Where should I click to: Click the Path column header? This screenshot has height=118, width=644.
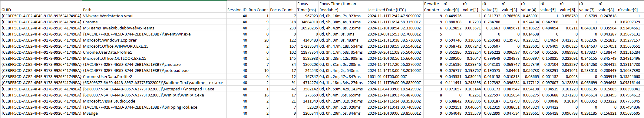click(154, 7)
